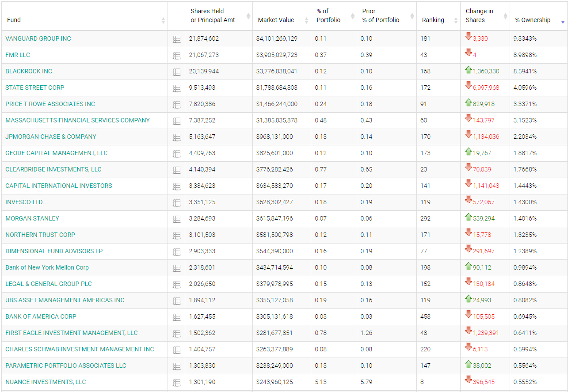Open STATE STREET CORP fund link
568x392 pixels.
point(35,88)
